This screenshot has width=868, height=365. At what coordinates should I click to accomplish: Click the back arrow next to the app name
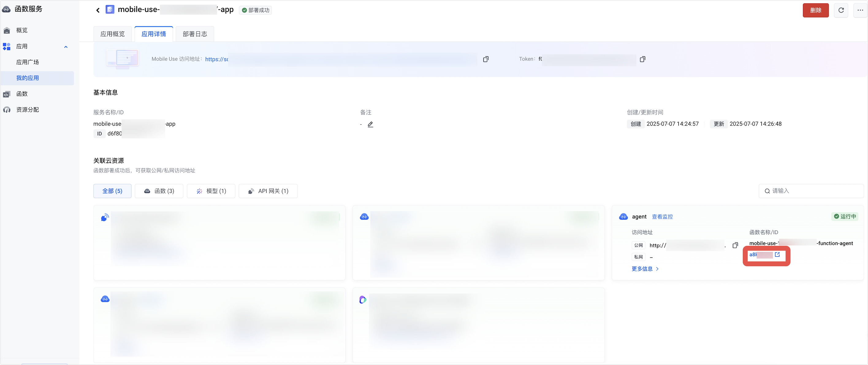[98, 10]
